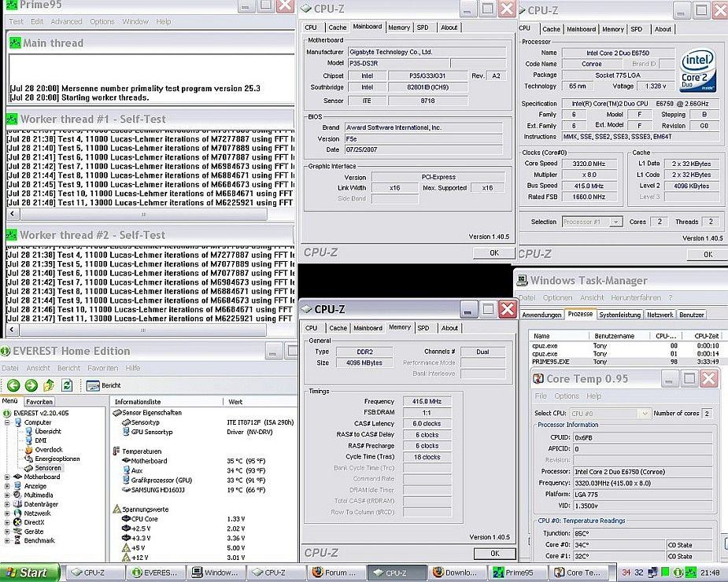The width and height of the screenshot is (728, 582).
Task: Open Processor #1 Selection dropdown in CPU-Z
Action: (615, 222)
